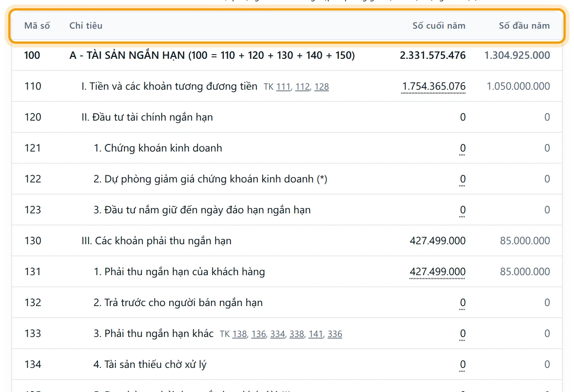Open account 111 link in row 110

pyautogui.click(x=283, y=87)
